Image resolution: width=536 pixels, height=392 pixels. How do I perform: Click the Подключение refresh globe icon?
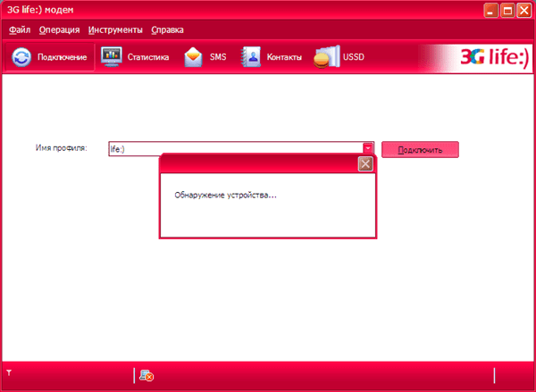pyautogui.click(x=21, y=57)
